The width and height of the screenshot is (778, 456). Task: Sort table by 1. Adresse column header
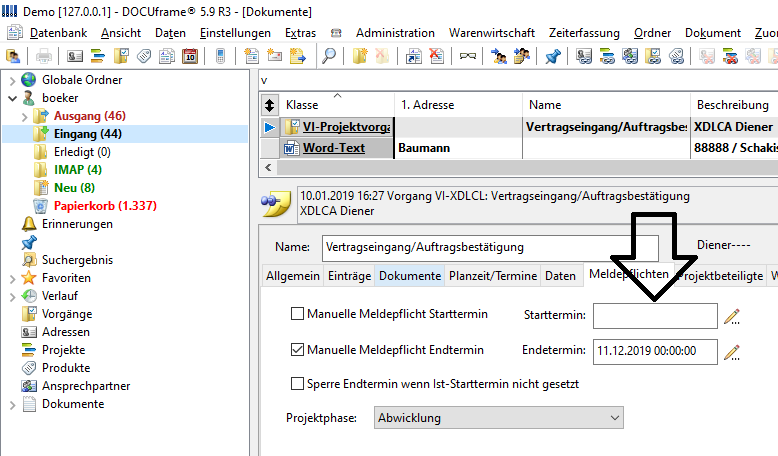[x=458, y=105]
